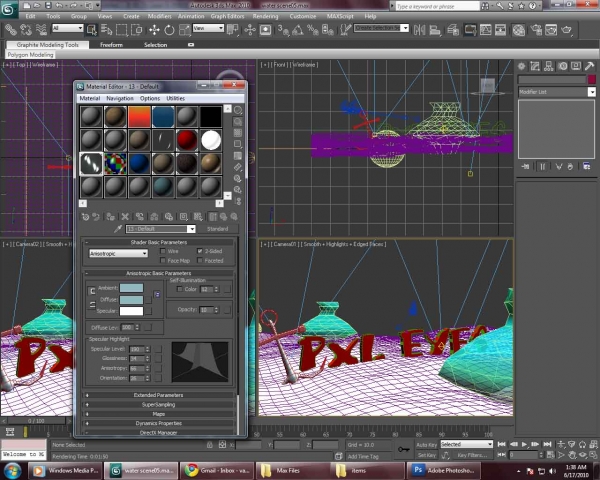
Task: Click Reset Map/Mtl X icon
Action: pos(125,217)
